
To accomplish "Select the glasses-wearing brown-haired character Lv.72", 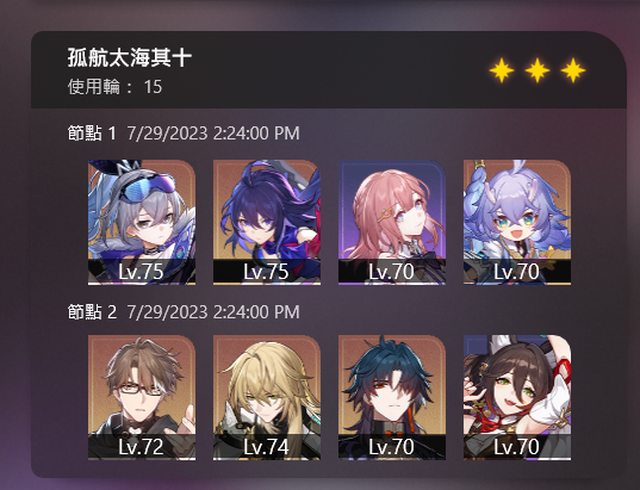I will point(142,397).
